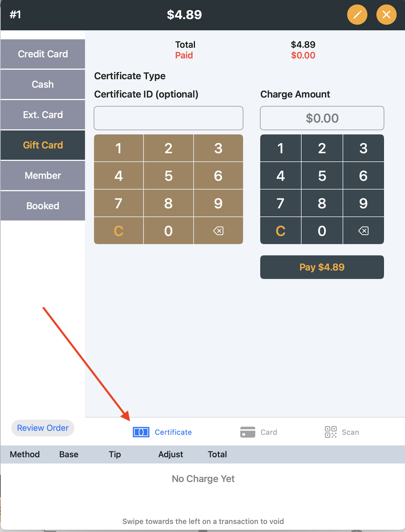Click the Charge Amount $0.00 field
This screenshot has height=532, width=405.
[322, 118]
